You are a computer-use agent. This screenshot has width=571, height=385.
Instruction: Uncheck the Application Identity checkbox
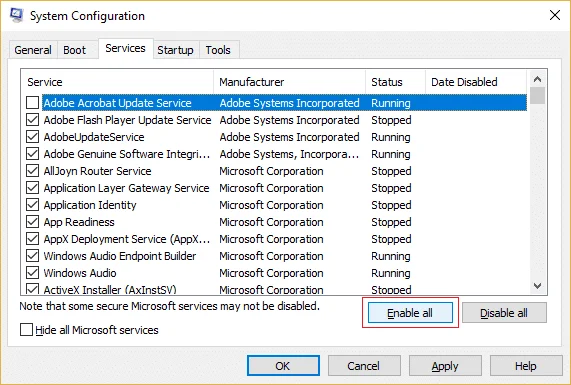32,205
